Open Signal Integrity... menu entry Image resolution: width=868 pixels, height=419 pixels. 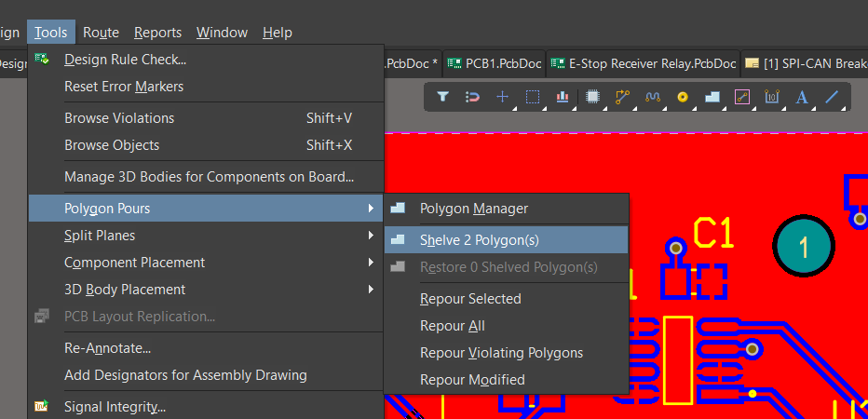point(206,407)
